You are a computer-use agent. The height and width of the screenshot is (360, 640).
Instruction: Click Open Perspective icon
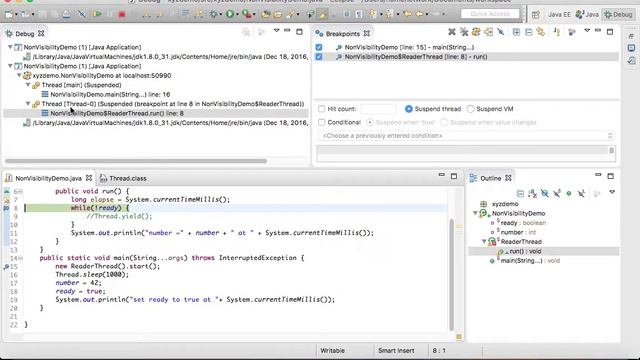pyautogui.click(x=536, y=15)
